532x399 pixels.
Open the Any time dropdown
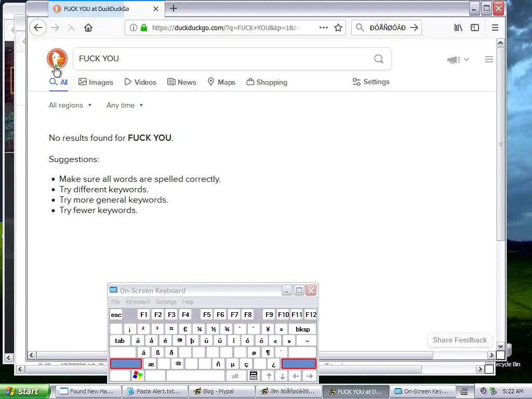125,105
